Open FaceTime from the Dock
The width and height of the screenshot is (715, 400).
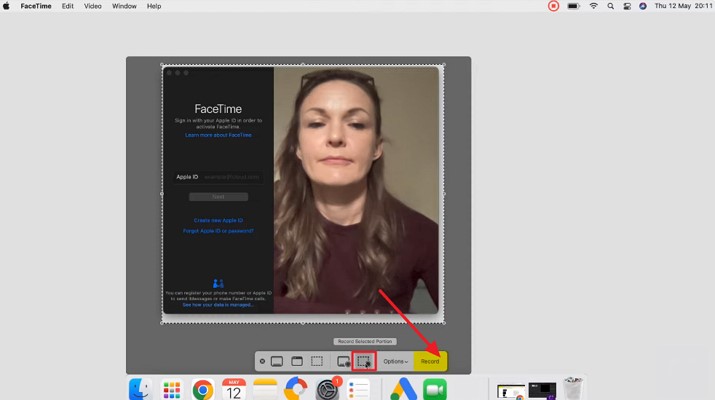coord(435,390)
